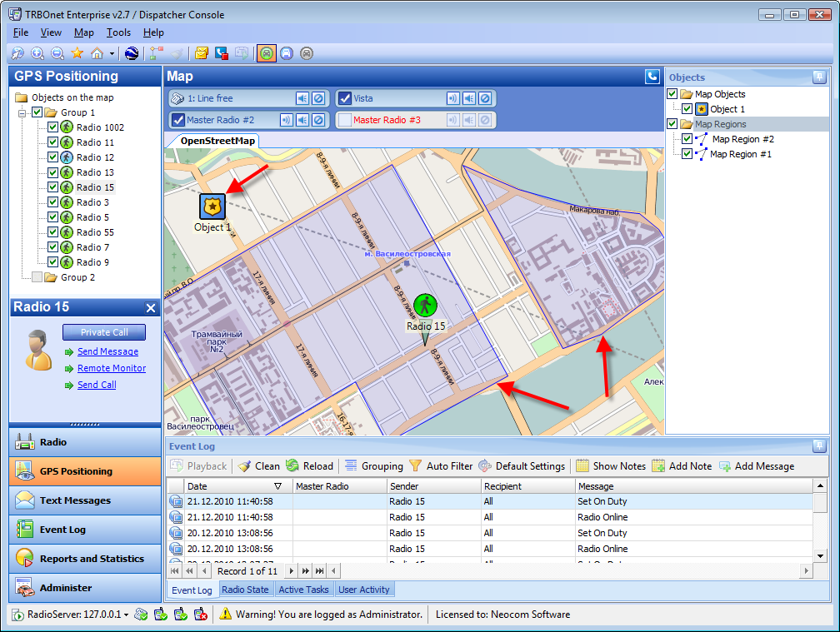The image size is (840, 632).
Task: Click disable icon on 1: Line free channel
Action: [318, 98]
